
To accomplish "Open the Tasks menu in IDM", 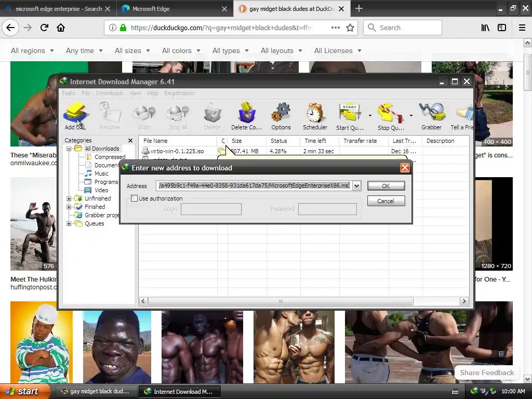I will [x=69, y=93].
